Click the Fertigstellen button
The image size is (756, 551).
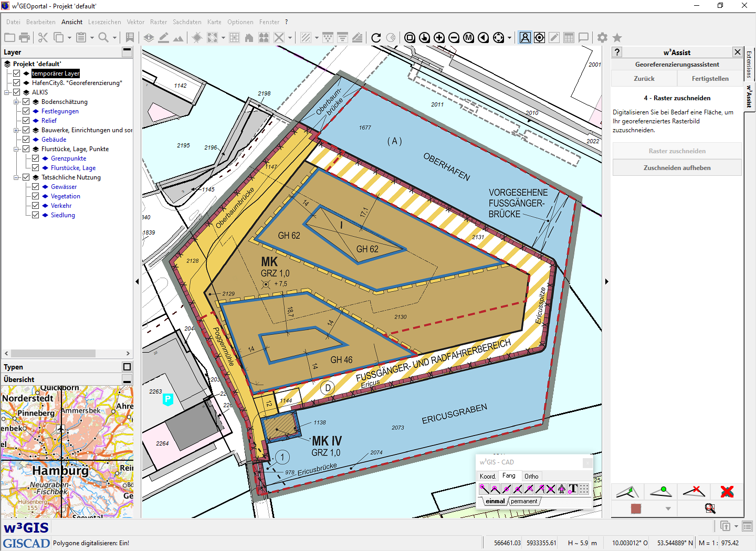pos(710,78)
